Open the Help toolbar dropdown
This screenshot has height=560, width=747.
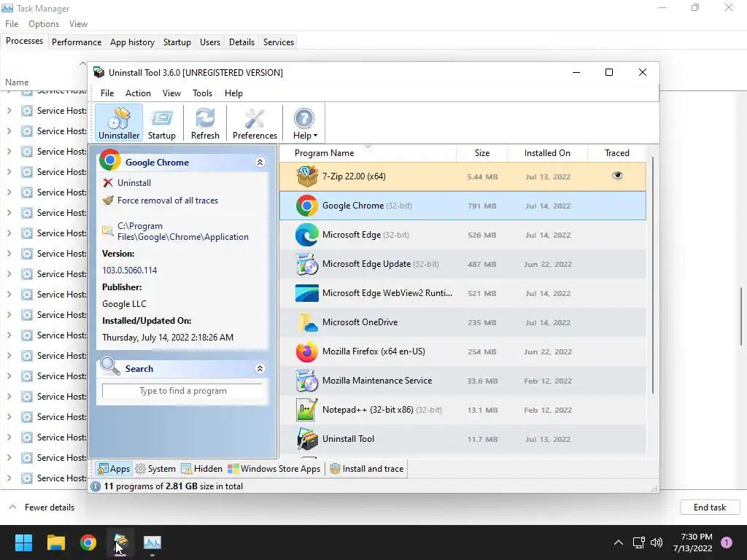[x=304, y=122]
